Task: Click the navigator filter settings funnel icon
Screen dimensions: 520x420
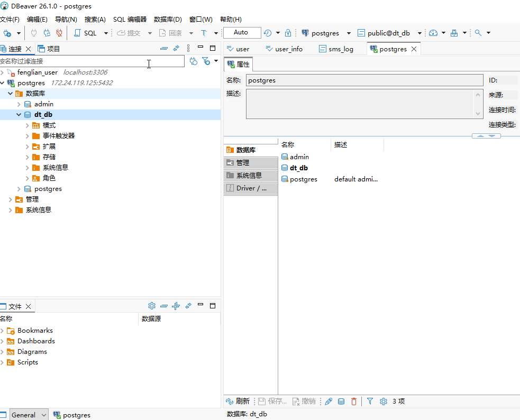Action: [x=206, y=61]
